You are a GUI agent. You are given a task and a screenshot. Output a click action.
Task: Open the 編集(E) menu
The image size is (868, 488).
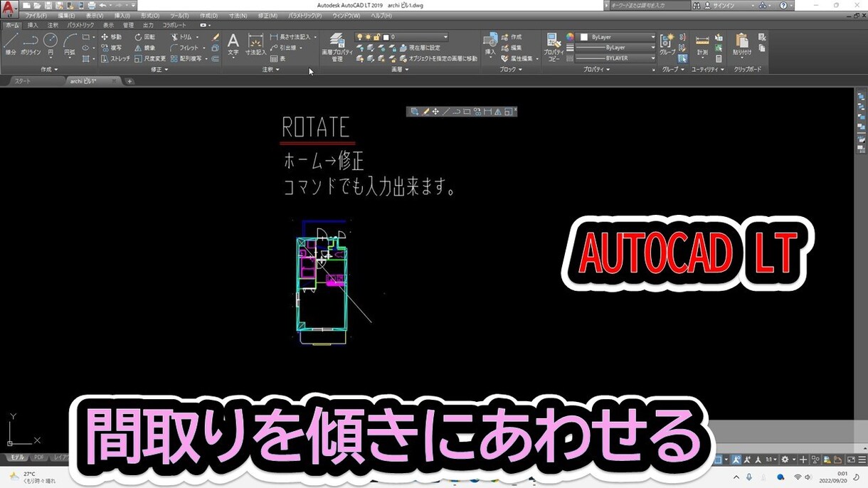coord(66,15)
